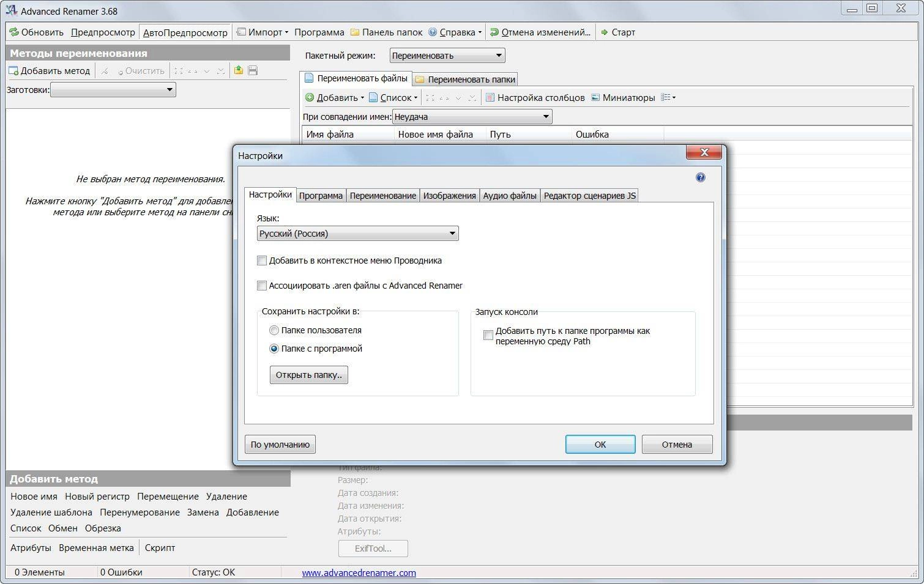
Task: Click OK in the Настройки dialog
Action: pyautogui.click(x=600, y=445)
